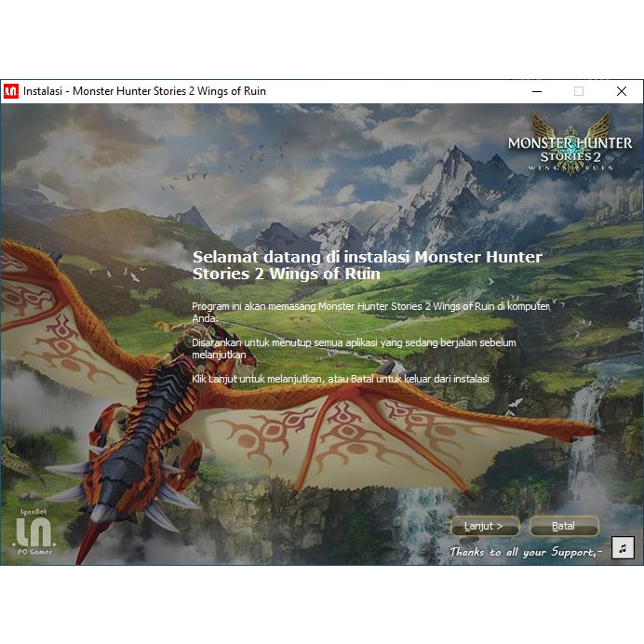The image size is (644, 644).
Task: Click the 'Thanks to all your Support' text
Action: [x=526, y=552]
